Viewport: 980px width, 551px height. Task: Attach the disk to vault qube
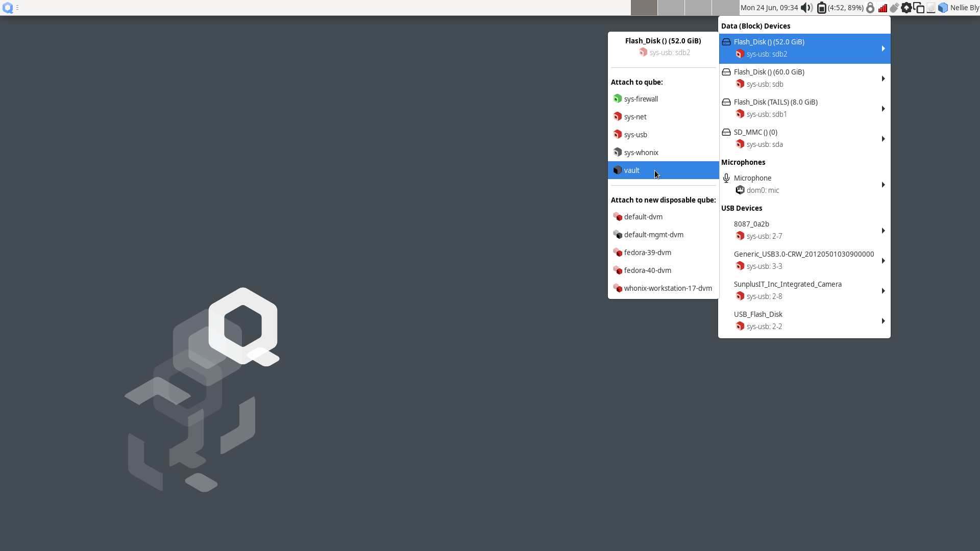click(x=632, y=170)
